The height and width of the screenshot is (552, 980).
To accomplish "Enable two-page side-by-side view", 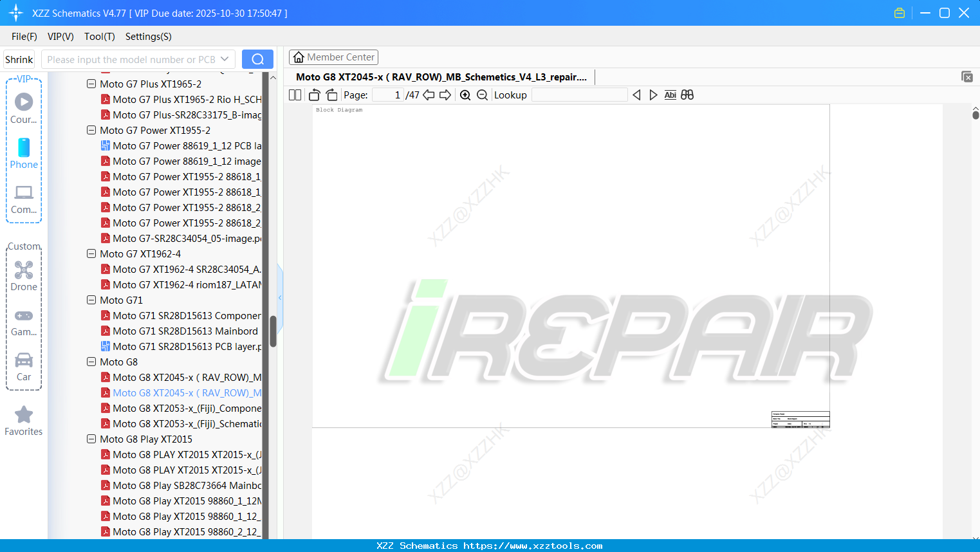I will point(295,95).
